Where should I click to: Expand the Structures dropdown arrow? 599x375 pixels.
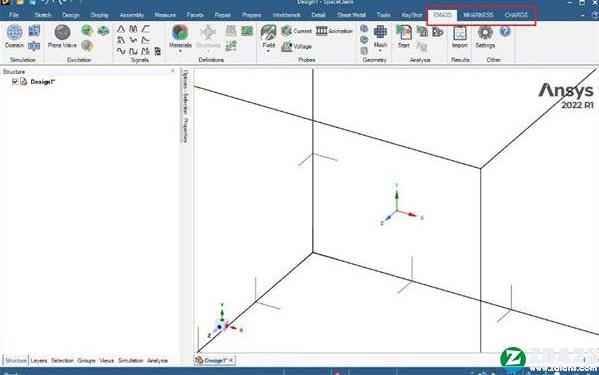tap(208, 51)
